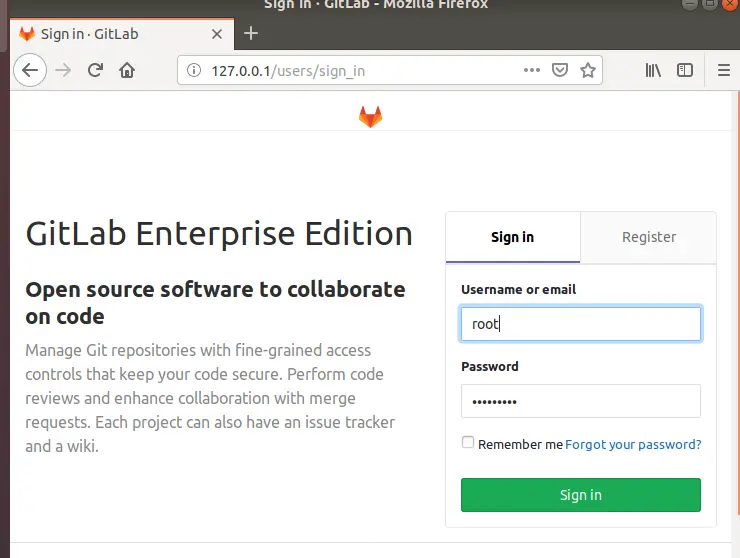Viewport: 740px width, 558px height.
Task: Open page actions three-dot menu
Action: [531, 70]
